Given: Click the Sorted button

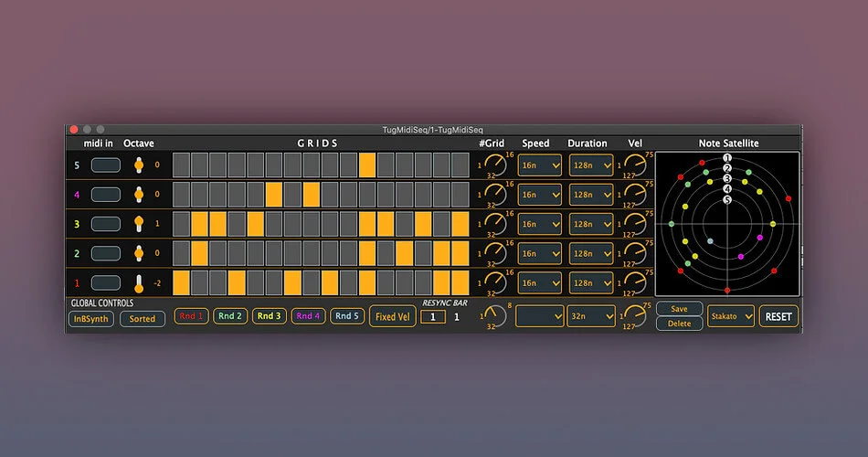Looking at the screenshot, I should (143, 318).
